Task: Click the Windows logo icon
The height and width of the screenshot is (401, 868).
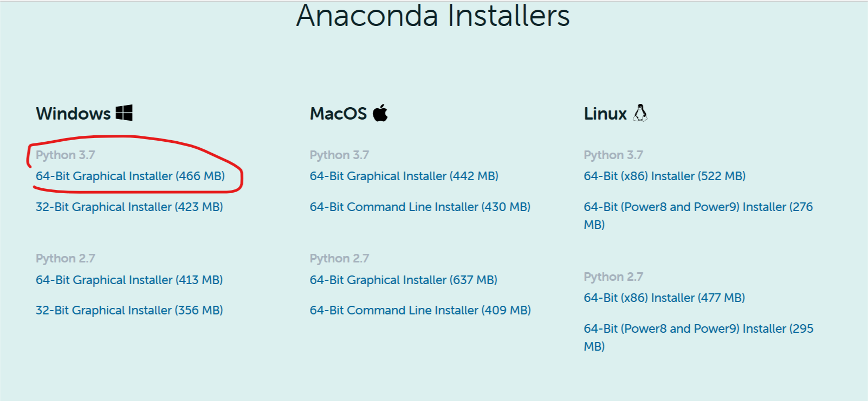Action: (124, 113)
